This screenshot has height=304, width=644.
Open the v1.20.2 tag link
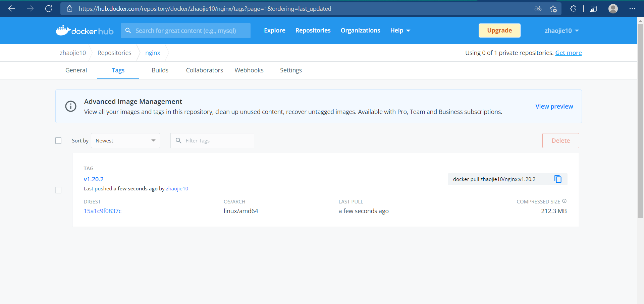click(94, 179)
